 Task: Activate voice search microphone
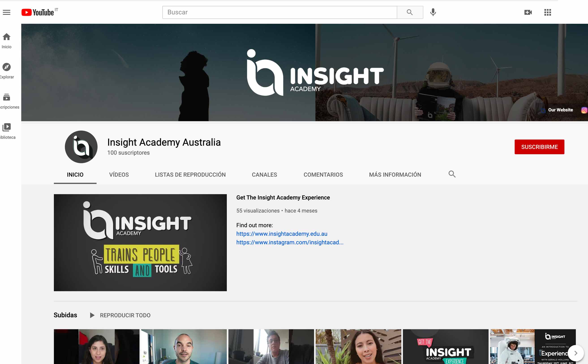(x=433, y=12)
